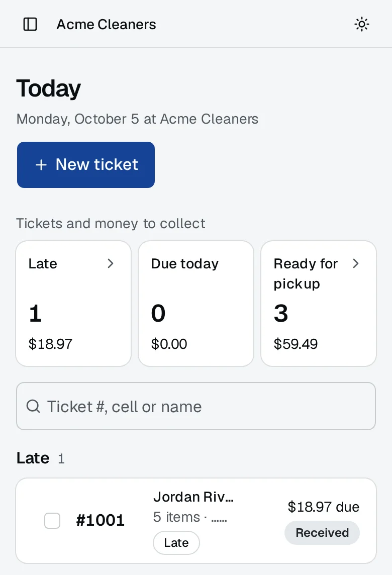
Task: Click the magnifier icon in search box
Action: pyautogui.click(x=33, y=406)
